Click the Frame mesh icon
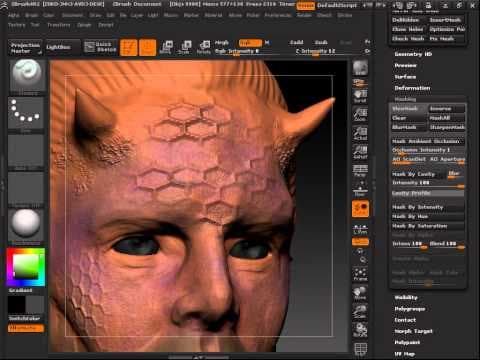This screenshot has width=480, height=360. [360, 274]
